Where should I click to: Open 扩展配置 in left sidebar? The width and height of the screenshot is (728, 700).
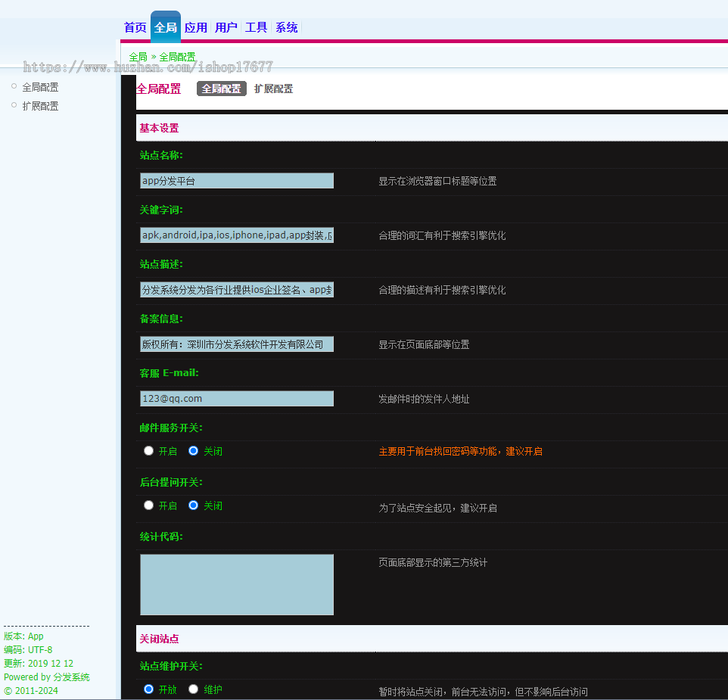coord(40,106)
